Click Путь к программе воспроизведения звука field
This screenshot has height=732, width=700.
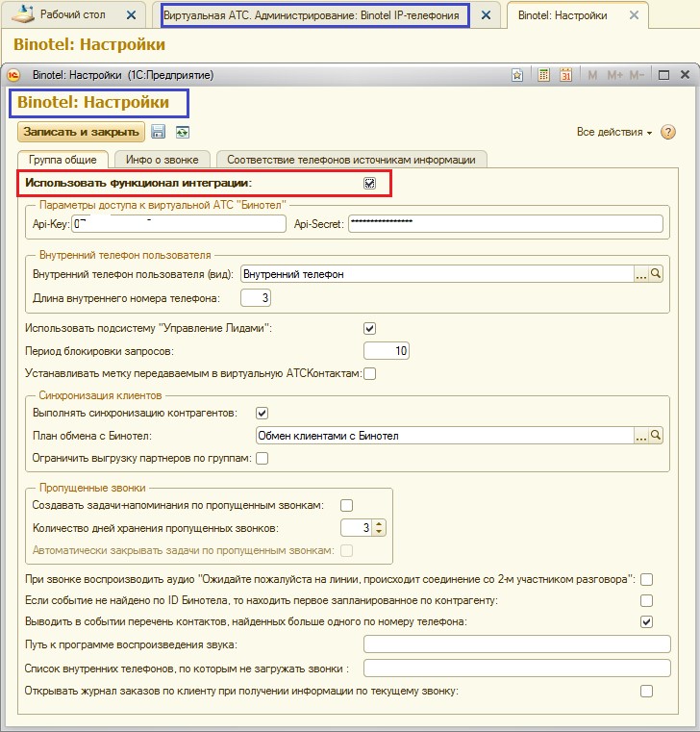point(517,644)
